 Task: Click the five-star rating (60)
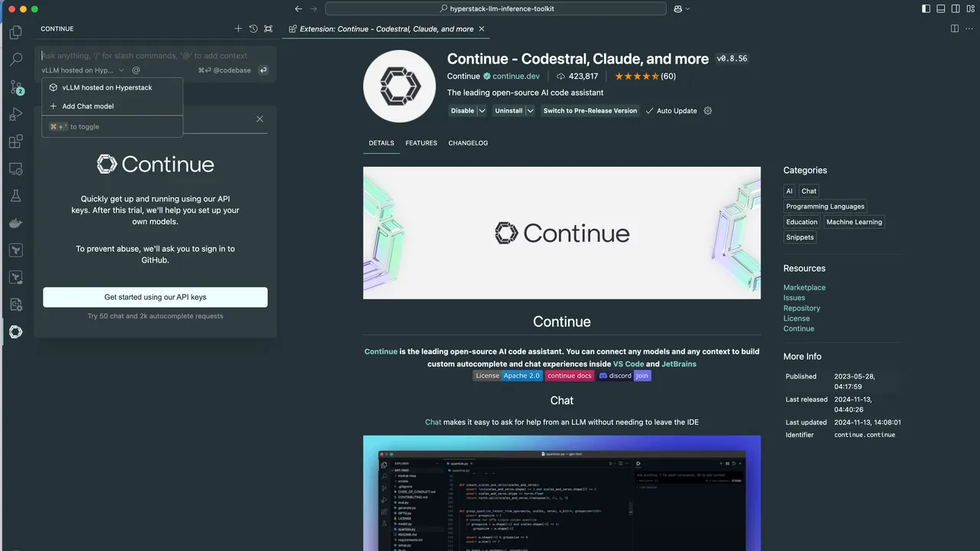click(x=645, y=76)
